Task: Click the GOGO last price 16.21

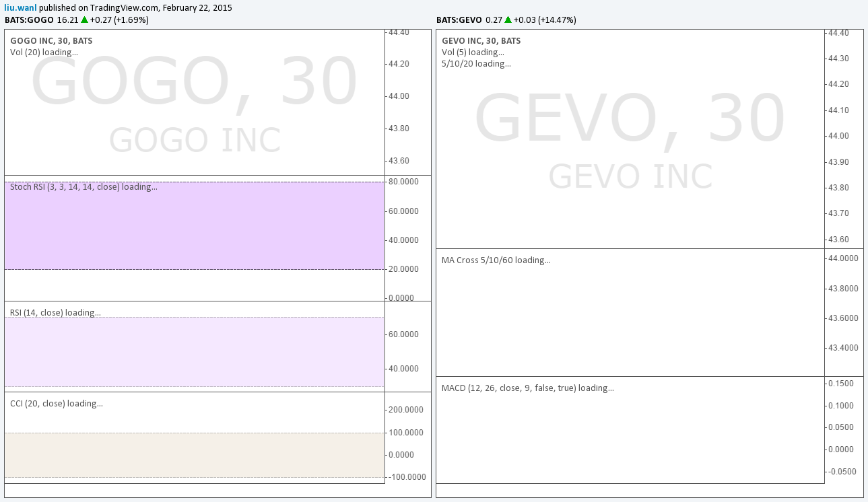Action: tap(67, 20)
